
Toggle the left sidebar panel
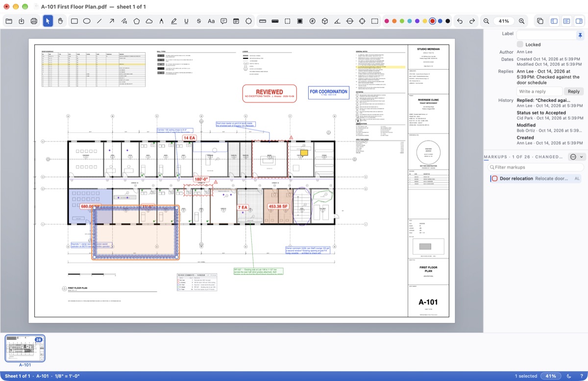tap(554, 21)
